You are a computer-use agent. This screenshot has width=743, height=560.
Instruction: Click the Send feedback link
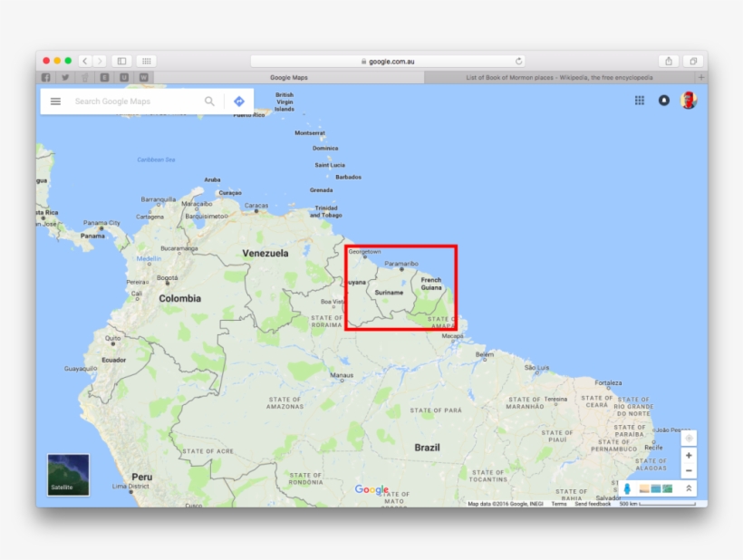click(x=593, y=501)
